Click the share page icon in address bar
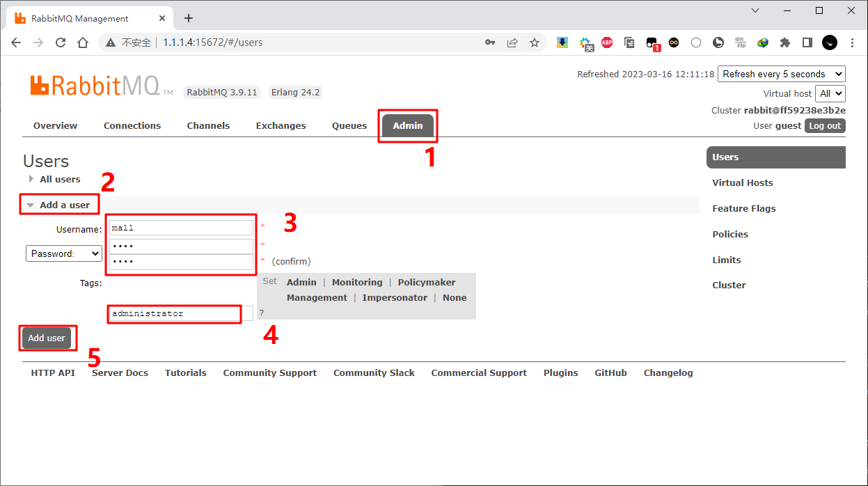 coord(512,42)
